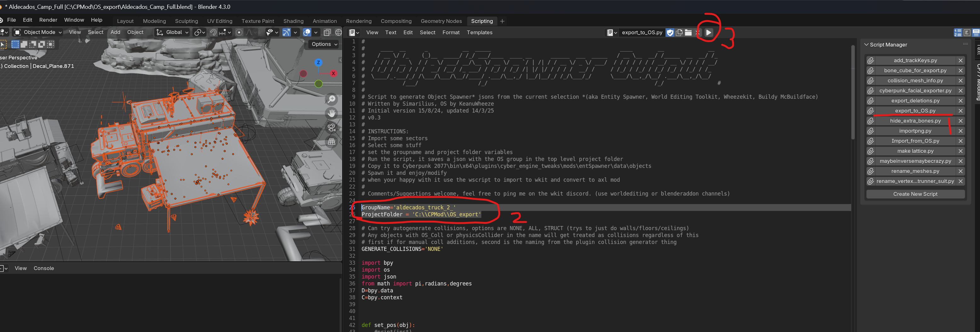This screenshot has height=332, width=980.
Task: Toggle the camera view icon
Action: (x=332, y=128)
